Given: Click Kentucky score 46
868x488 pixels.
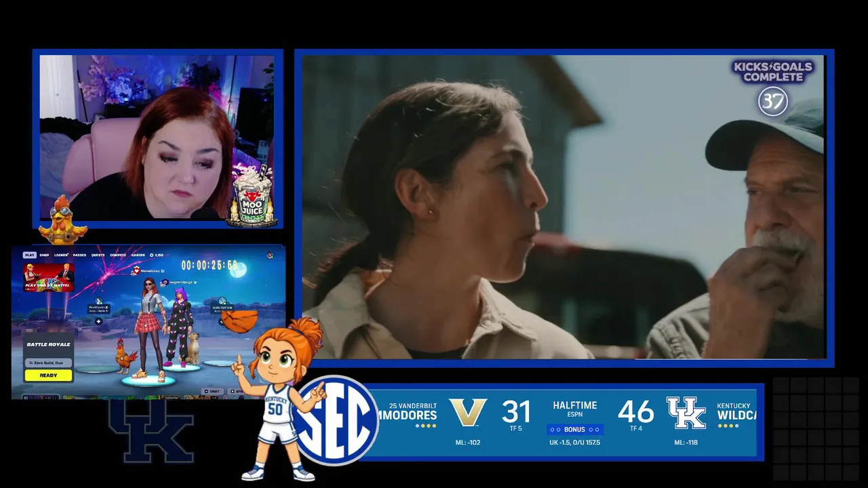Looking at the screenshot, I should click(x=635, y=411).
